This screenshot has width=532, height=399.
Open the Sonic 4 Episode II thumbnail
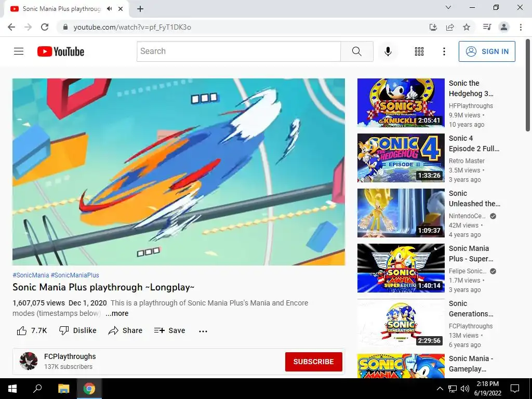[401, 158]
